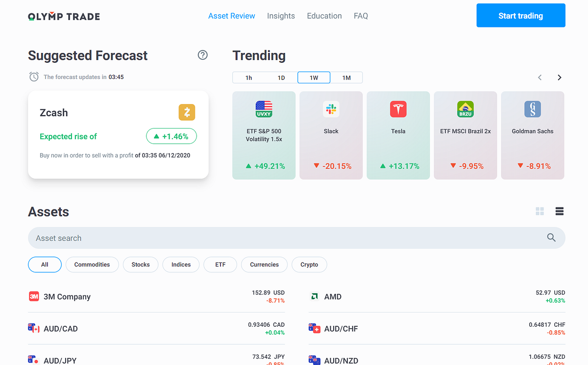Filter assets by Crypto
588x365 pixels.
(309, 264)
